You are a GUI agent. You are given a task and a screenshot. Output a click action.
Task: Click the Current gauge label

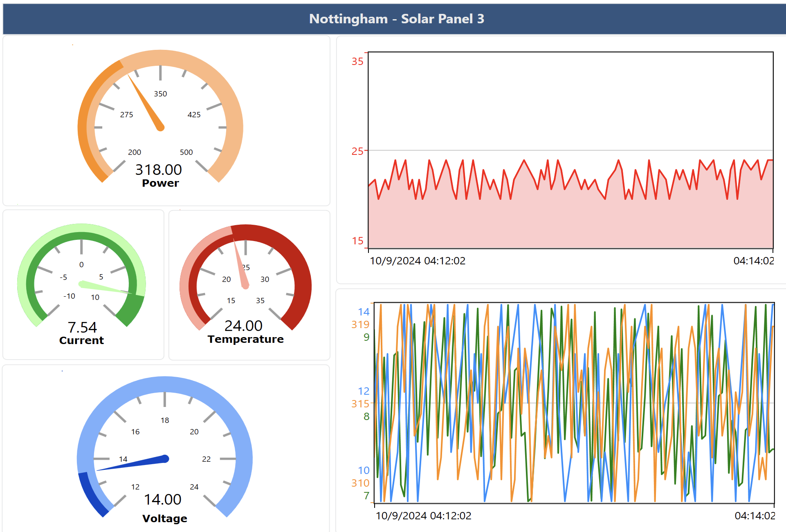81,340
